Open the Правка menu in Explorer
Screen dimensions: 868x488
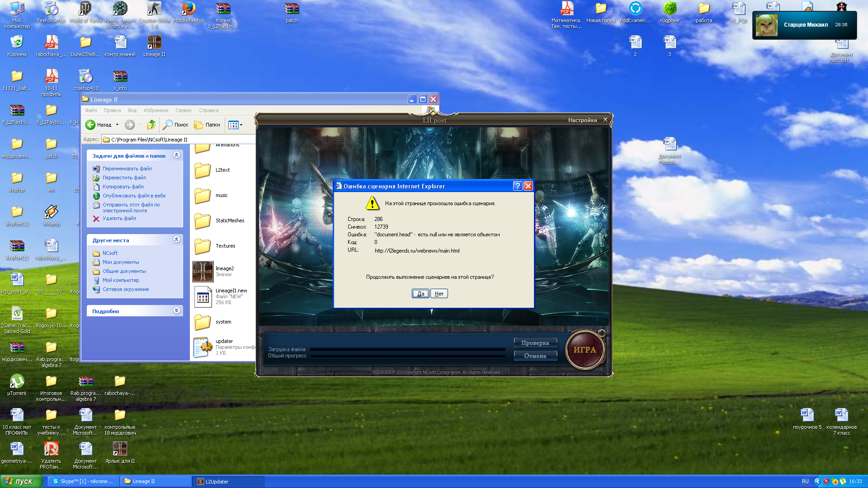coord(112,110)
